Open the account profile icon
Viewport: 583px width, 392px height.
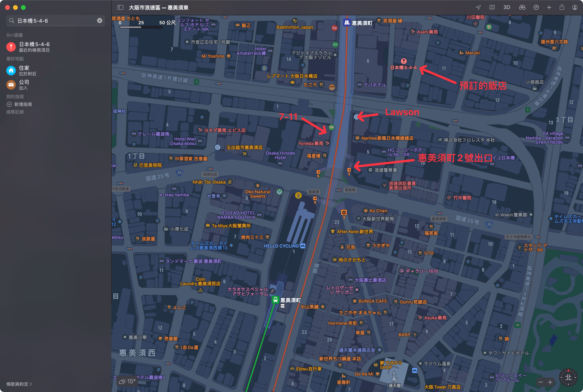click(575, 7)
